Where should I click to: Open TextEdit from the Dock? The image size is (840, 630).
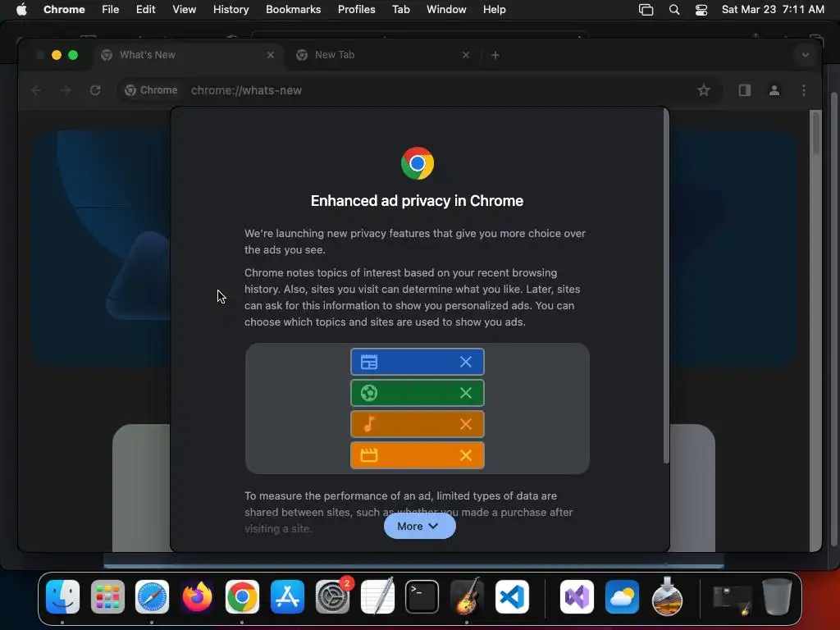[377, 597]
